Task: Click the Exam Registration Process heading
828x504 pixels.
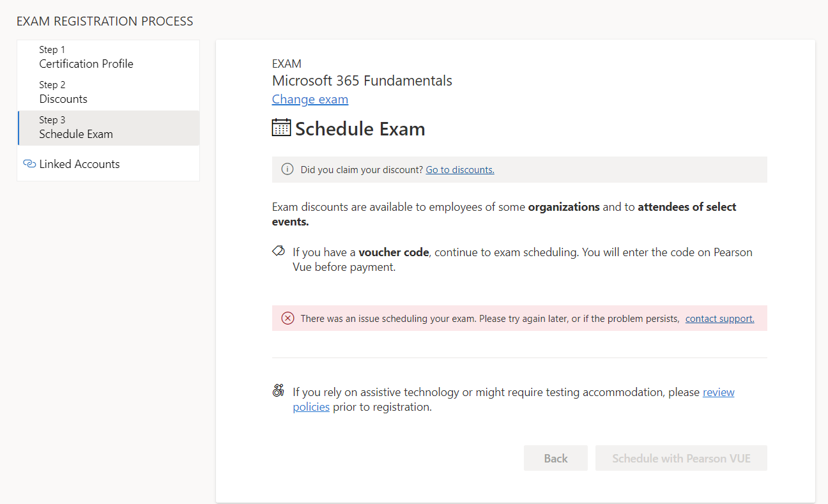Action: click(x=105, y=22)
